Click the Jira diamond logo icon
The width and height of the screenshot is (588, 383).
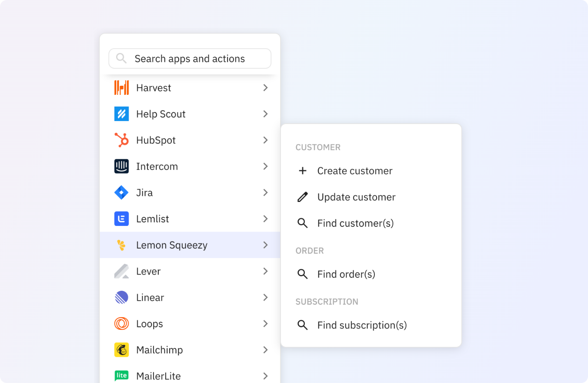coord(121,192)
